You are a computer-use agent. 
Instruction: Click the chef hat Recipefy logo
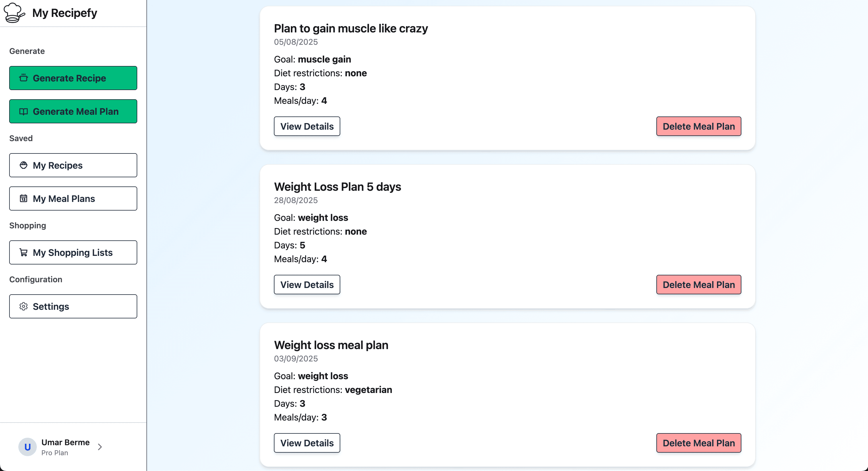[x=14, y=13]
